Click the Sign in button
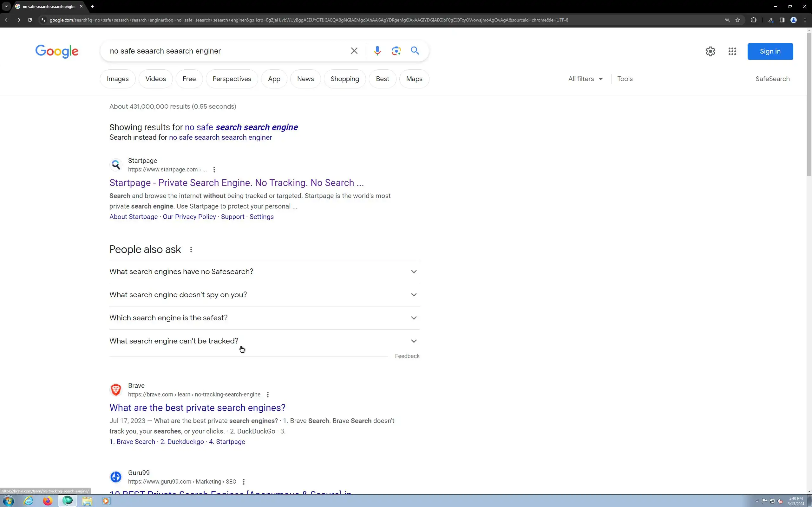Image resolution: width=812 pixels, height=507 pixels. pos(770,51)
